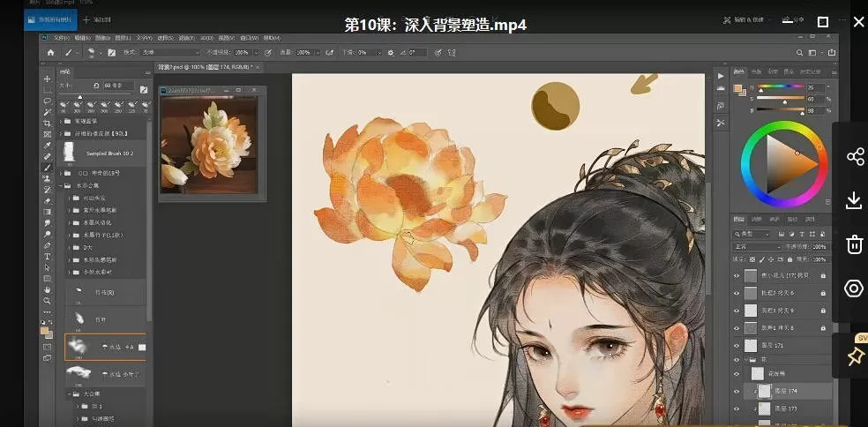868x427 pixels.
Task: Select the Magic Wand tool
Action: [47, 112]
